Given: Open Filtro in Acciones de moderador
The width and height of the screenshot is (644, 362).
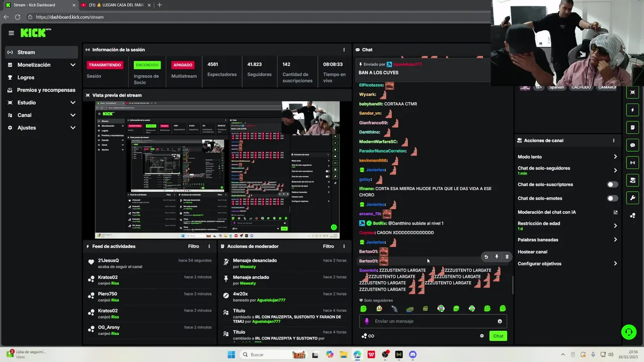Looking at the screenshot, I should click(329, 246).
